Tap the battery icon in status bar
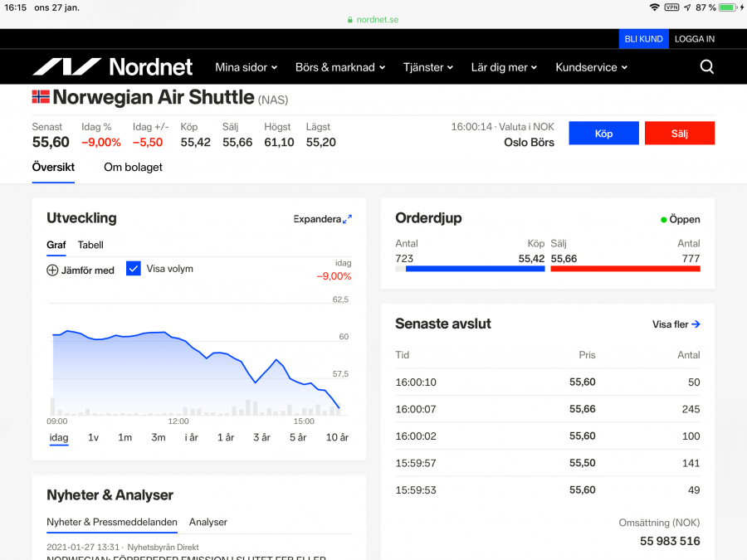The image size is (747, 560). (x=728, y=7)
